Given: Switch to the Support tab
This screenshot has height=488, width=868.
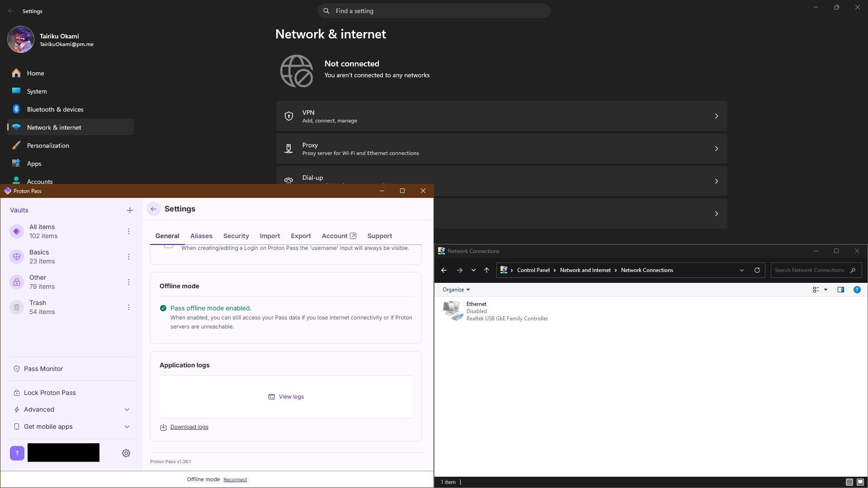Looking at the screenshot, I should 380,236.
